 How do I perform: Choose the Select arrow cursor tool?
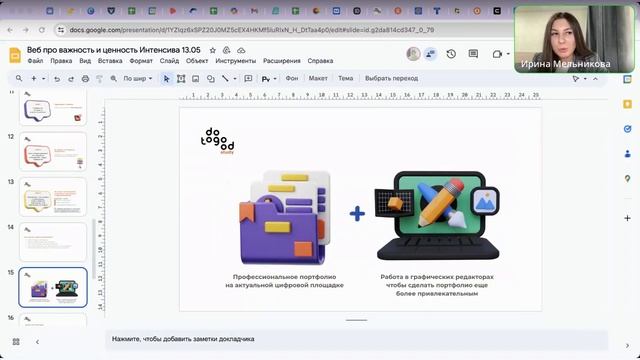point(166,79)
